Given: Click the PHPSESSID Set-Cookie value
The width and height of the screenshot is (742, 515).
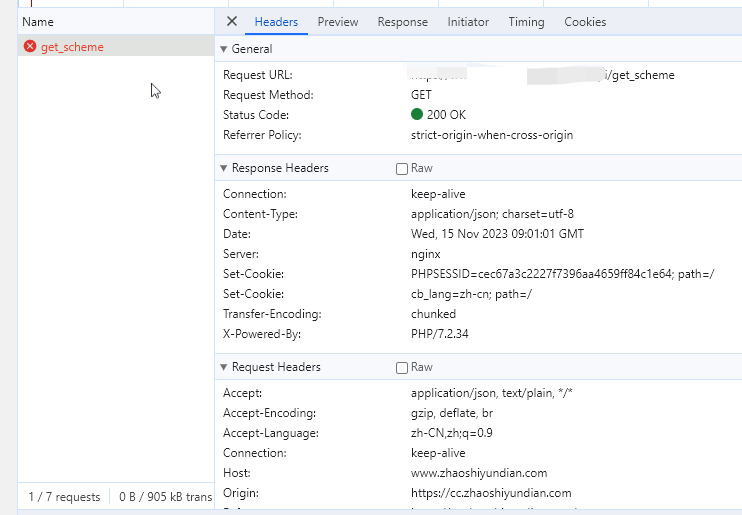Looking at the screenshot, I should pyautogui.click(x=563, y=274).
